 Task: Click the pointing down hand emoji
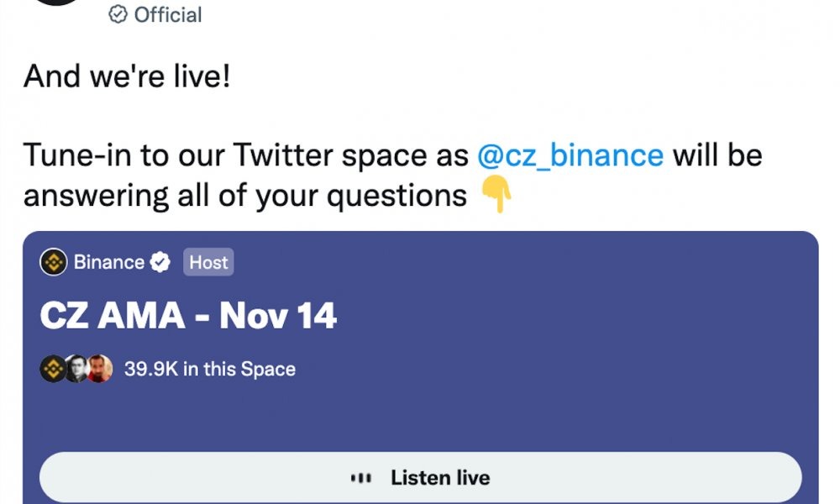(496, 193)
